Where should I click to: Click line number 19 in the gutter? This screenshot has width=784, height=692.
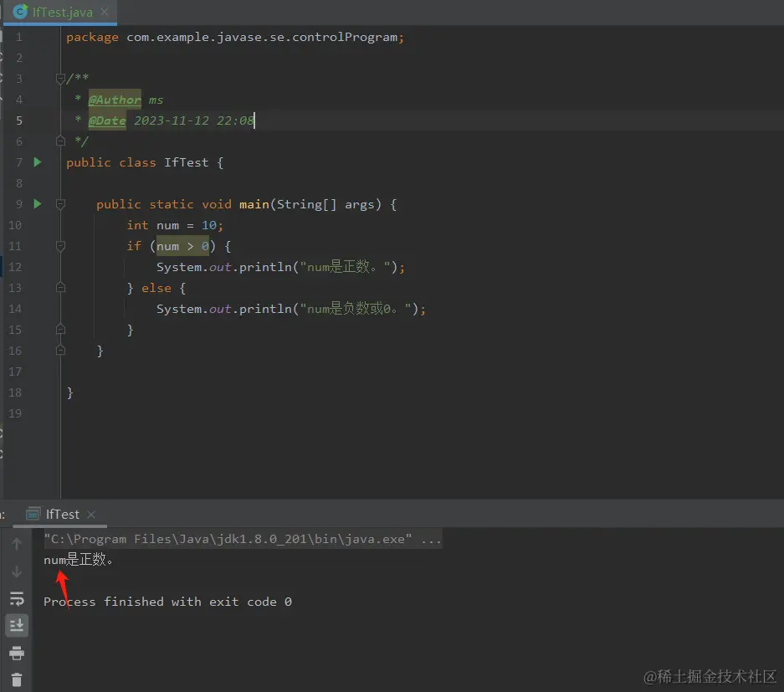(x=15, y=413)
